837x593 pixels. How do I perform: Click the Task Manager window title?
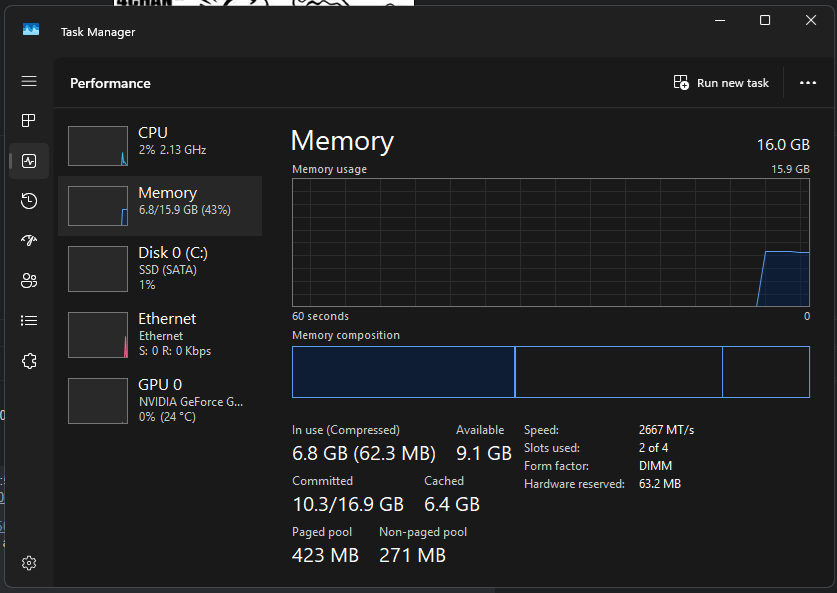pos(98,32)
